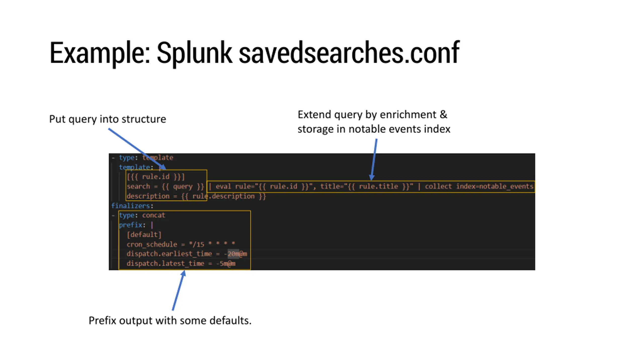Image resolution: width=644 pixels, height=362 pixels.
Task: Click the 'template:' key in the code
Action: 136,167
